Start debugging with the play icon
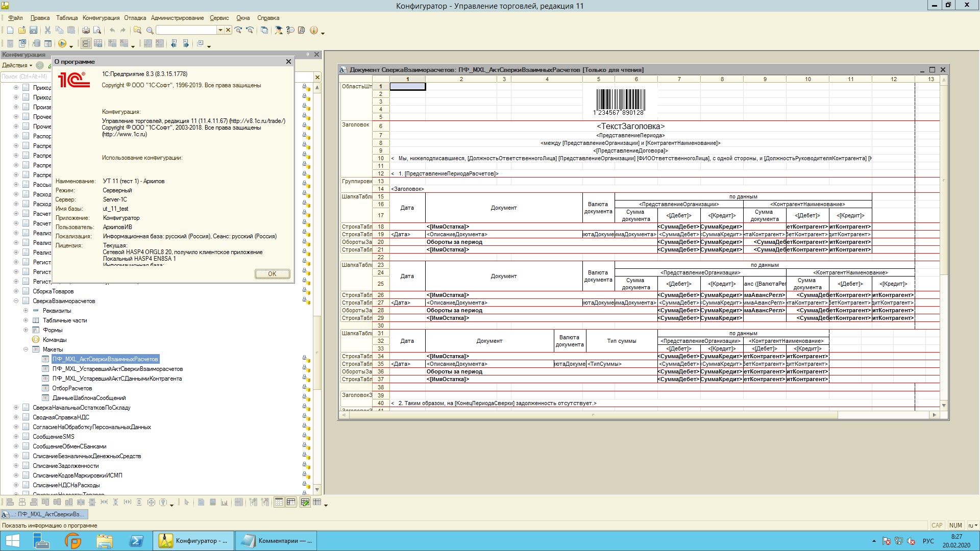The width and height of the screenshot is (980, 551). click(62, 43)
